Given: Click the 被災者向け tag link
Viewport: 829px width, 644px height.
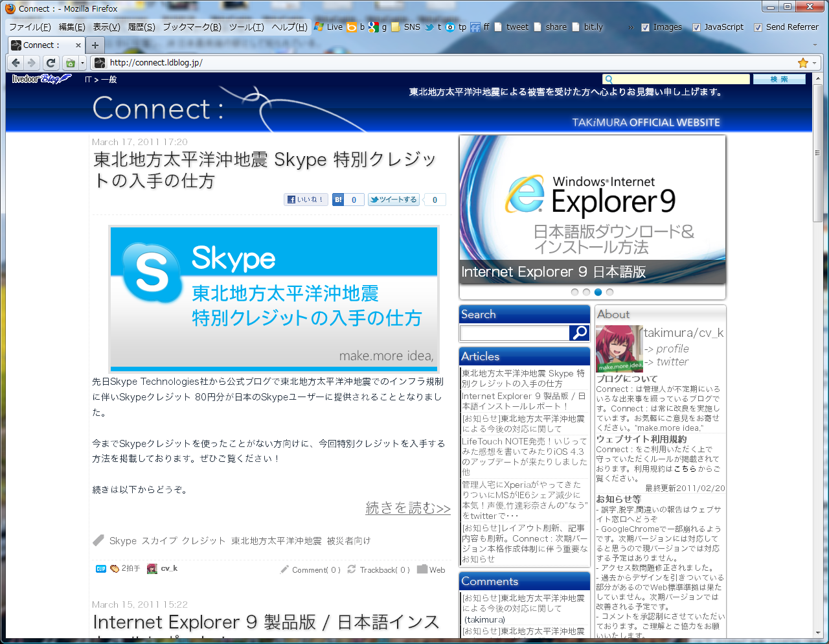Looking at the screenshot, I should [x=348, y=541].
